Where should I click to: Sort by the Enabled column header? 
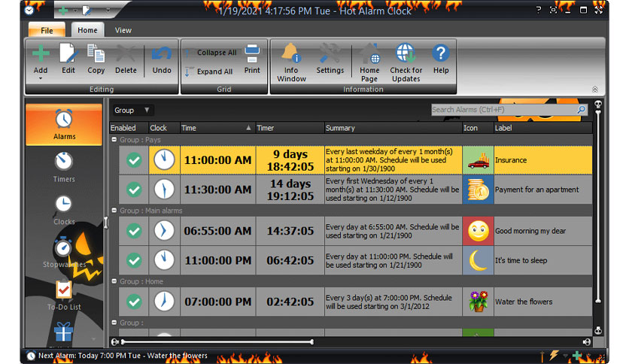129,128
